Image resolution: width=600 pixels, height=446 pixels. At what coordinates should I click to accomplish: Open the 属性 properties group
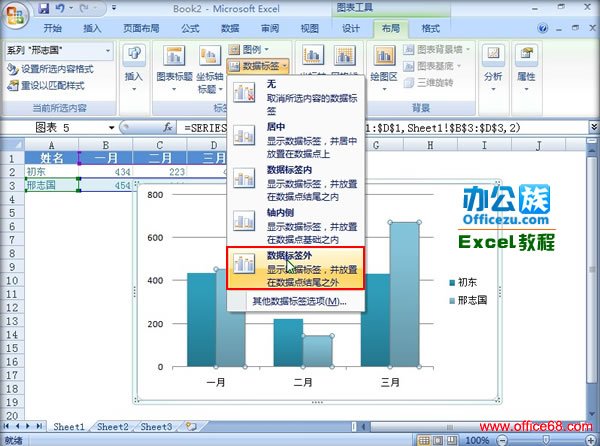[x=526, y=68]
